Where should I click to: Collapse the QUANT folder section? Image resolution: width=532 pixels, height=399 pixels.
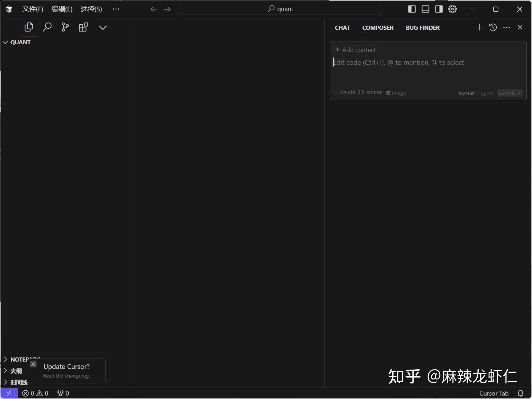tap(17, 42)
